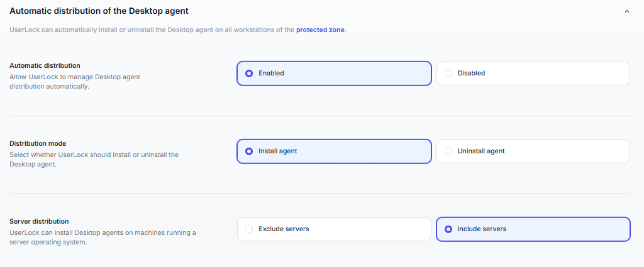Click the 'Distribution mode' setting label
This screenshot has width=644, height=267.
point(38,143)
